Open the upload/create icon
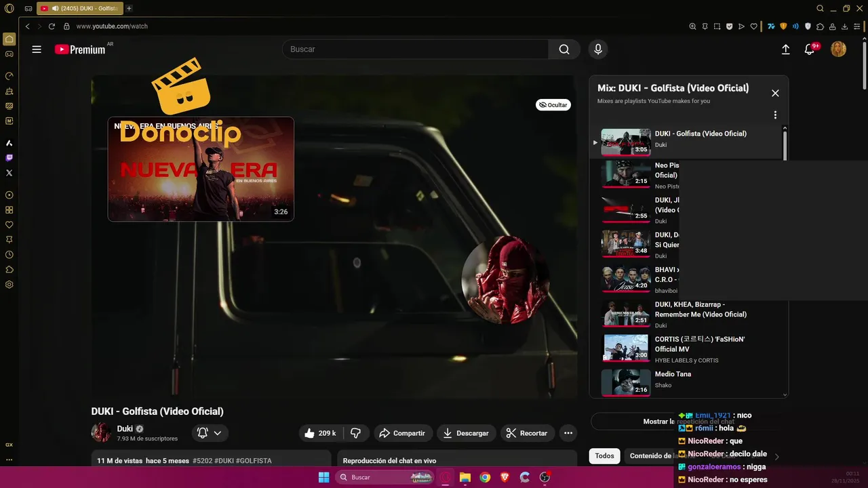This screenshot has height=488, width=868. pyautogui.click(x=786, y=49)
